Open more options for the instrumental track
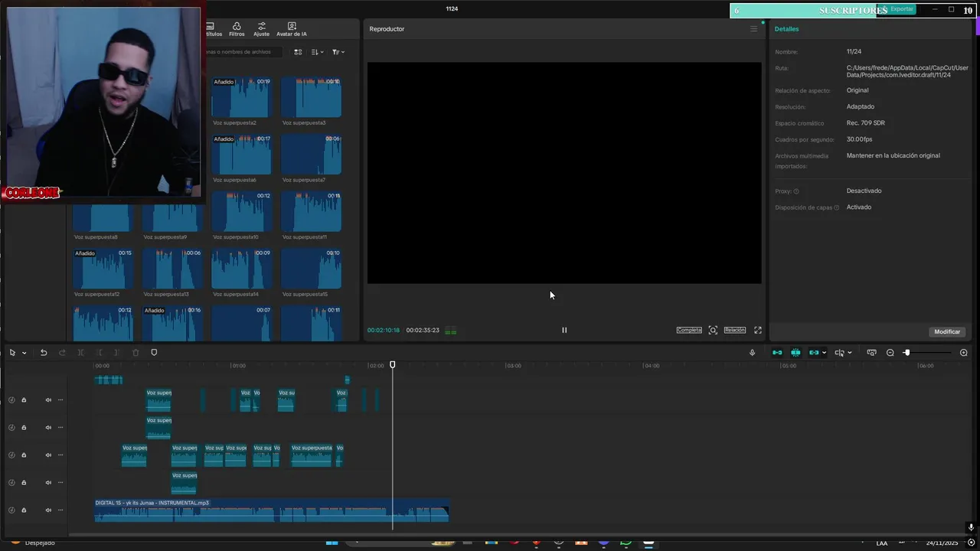 pos(60,510)
